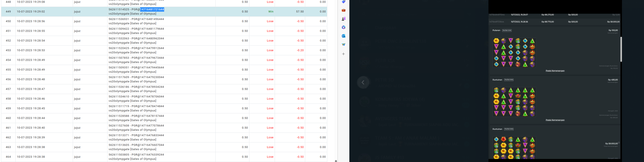This screenshot has height=162, width=644.
Task: Select history row 14716484917044
Action: tap(555, 15)
